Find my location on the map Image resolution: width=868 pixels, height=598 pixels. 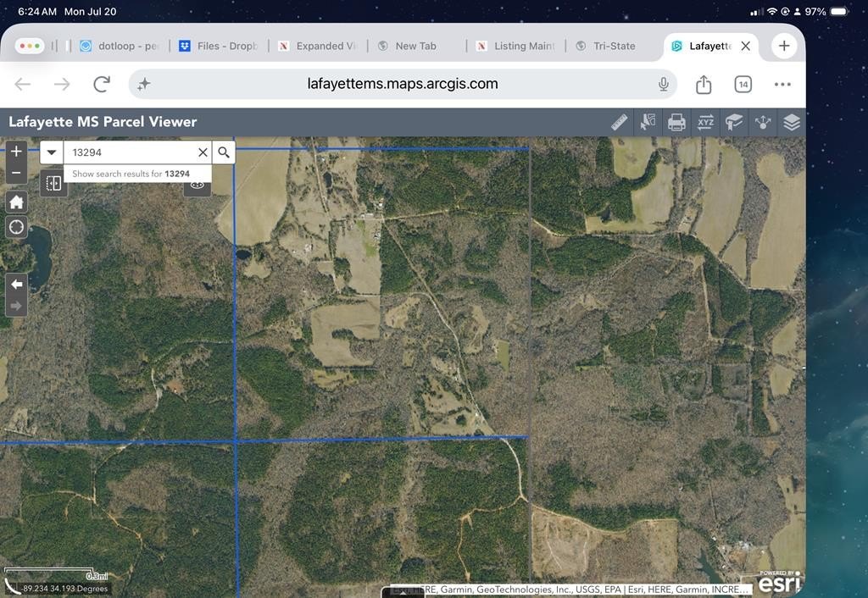17,227
